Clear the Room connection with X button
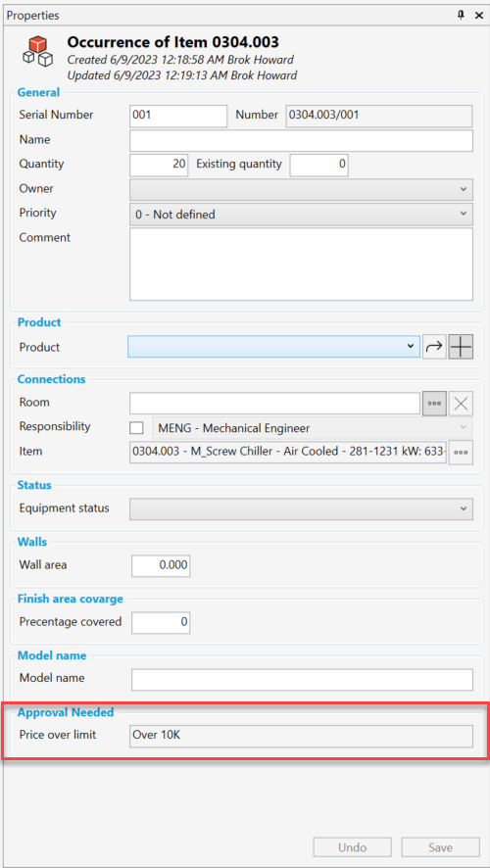Image resolution: width=490 pixels, height=868 pixels. (461, 403)
